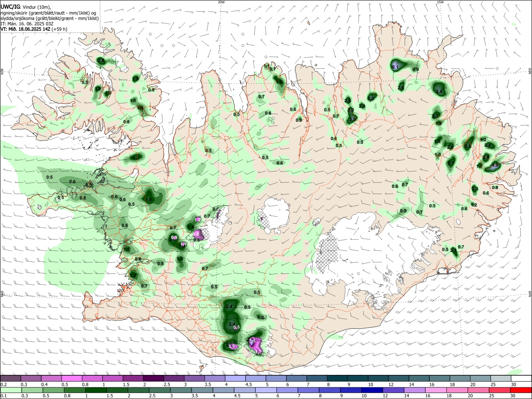Viewport: 532px width, 399px height.
Task: Select the medium green 0.8 swatch in lower legend row
Action: [74, 390]
